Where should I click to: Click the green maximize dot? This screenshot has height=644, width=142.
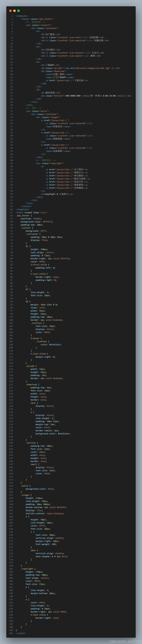click(19, 11)
